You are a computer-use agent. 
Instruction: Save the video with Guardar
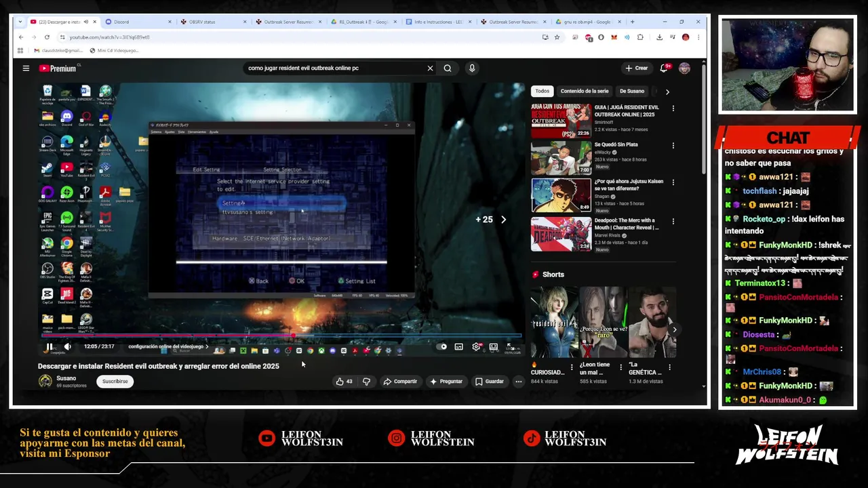click(490, 382)
